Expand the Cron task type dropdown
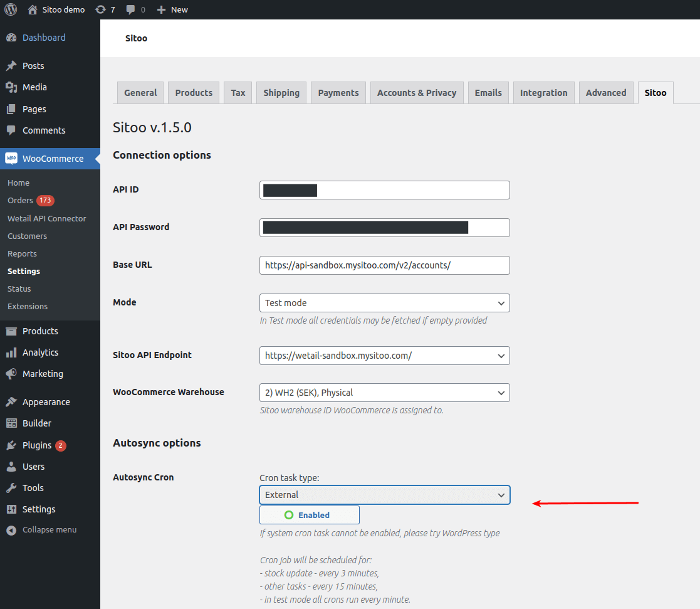700x609 pixels. 384,495
